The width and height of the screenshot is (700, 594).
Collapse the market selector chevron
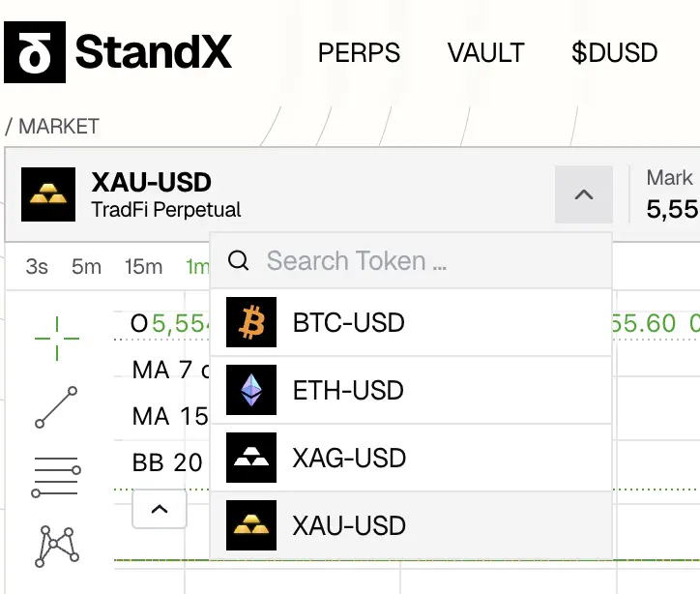tap(583, 194)
